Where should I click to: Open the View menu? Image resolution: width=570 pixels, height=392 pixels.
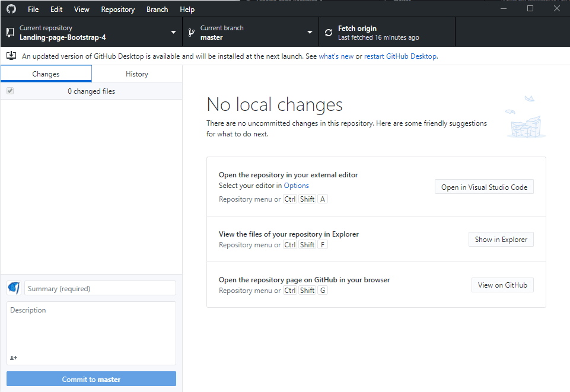point(81,9)
